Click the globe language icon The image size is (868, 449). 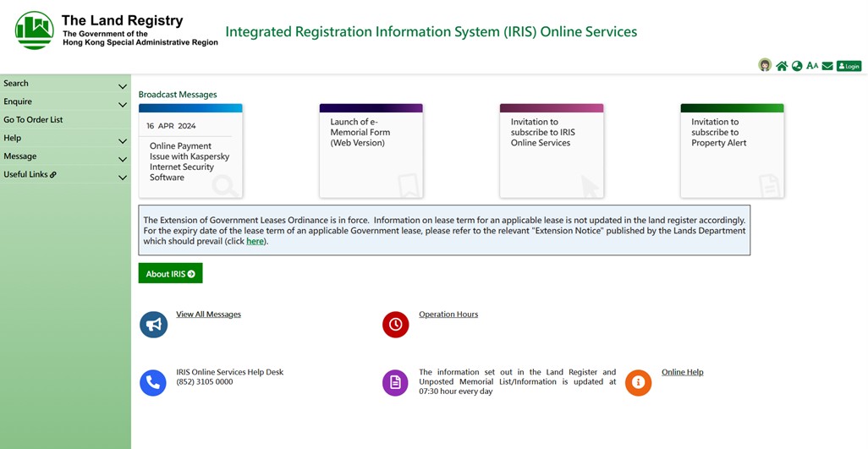797,66
